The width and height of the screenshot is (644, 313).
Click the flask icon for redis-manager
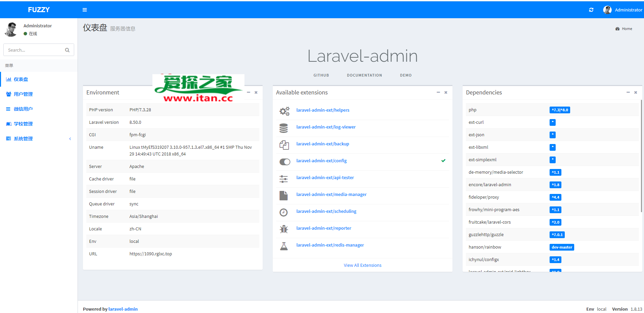click(284, 246)
